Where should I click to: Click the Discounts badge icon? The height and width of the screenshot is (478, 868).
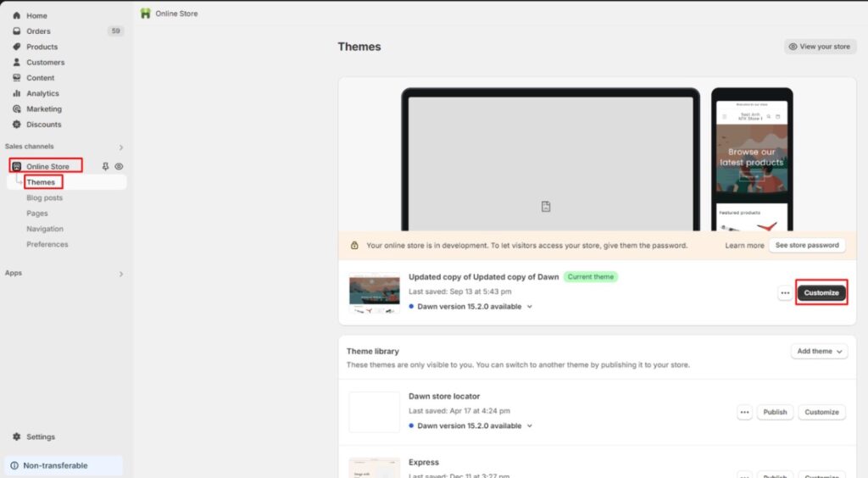[x=17, y=124]
